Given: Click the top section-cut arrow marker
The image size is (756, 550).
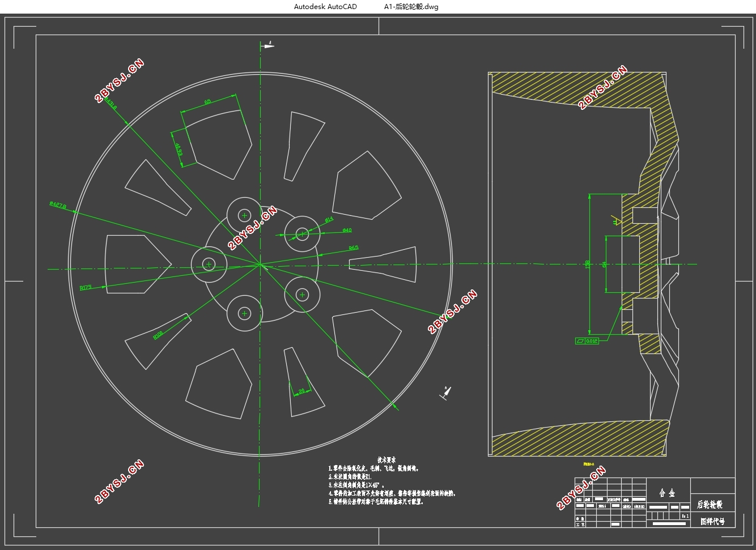Looking at the screenshot, I should pyautogui.click(x=267, y=45).
